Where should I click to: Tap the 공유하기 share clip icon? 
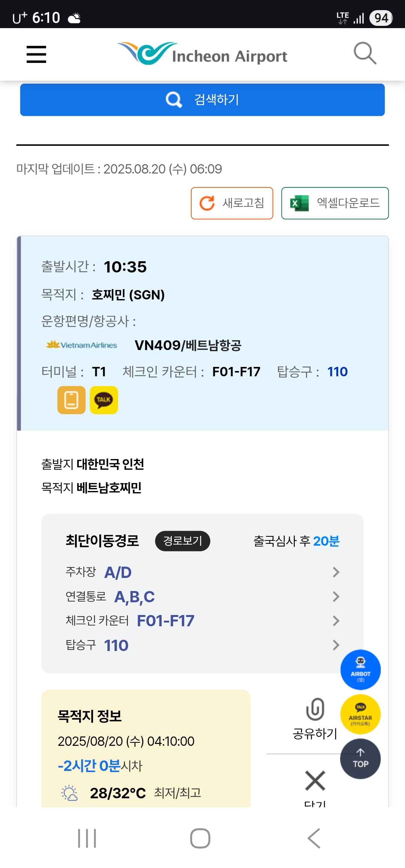point(315,709)
